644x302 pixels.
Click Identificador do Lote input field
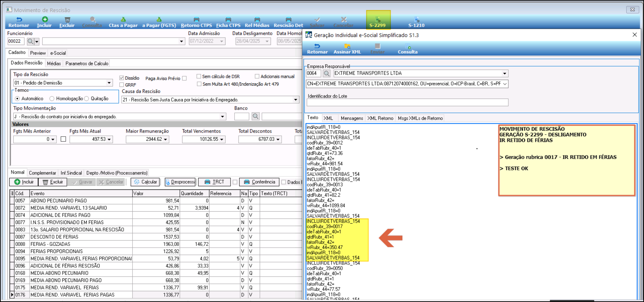point(407,103)
